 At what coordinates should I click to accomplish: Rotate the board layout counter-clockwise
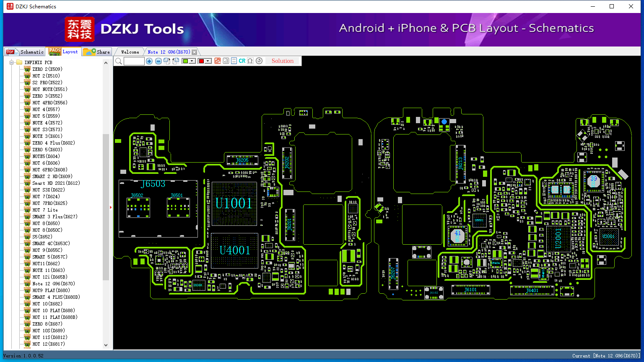pyautogui.click(x=176, y=61)
